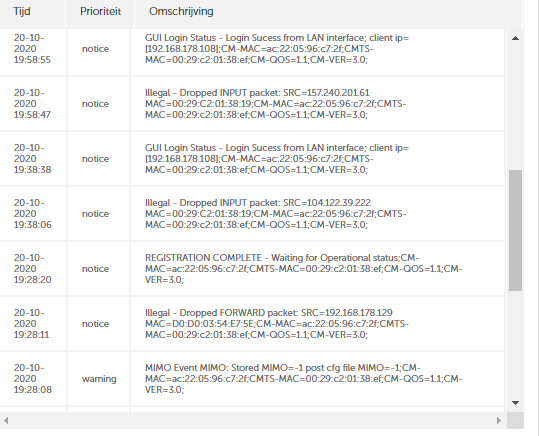Click the scroll up arrow of the log table
540x436 pixels.
515,38
